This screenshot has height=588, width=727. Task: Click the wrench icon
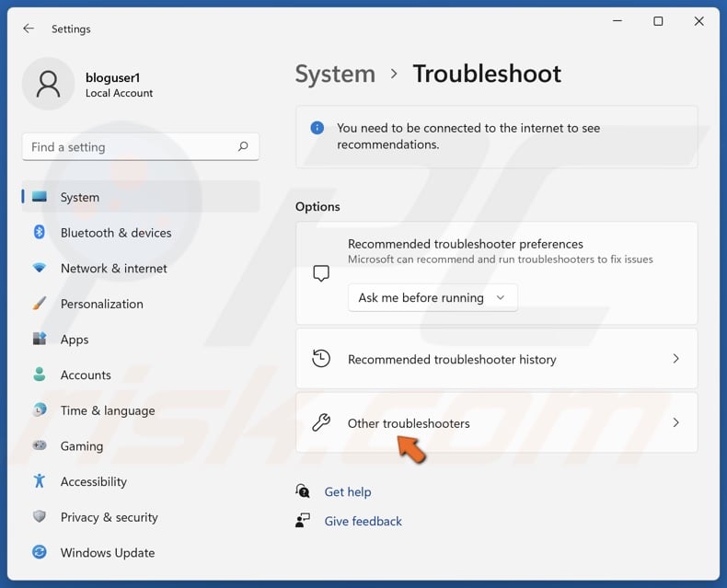(321, 422)
